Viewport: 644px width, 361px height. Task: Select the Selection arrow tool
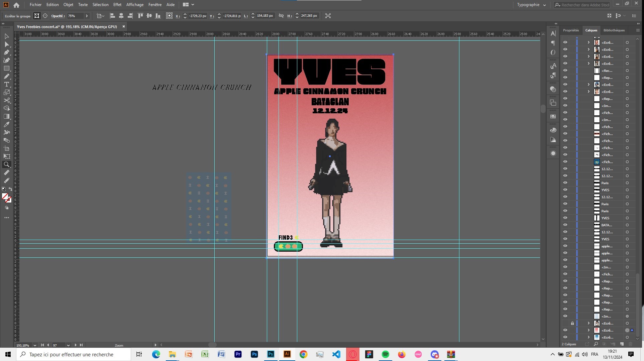6,36
